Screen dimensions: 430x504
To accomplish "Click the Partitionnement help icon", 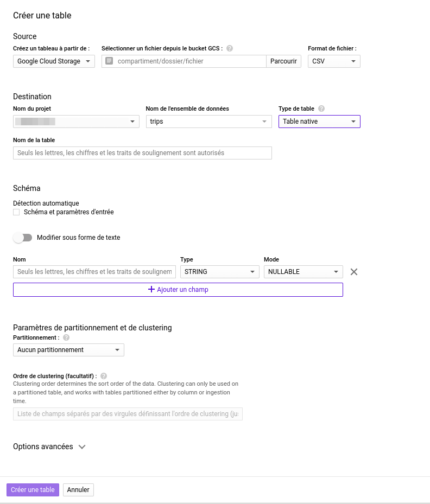I will (x=65, y=337).
